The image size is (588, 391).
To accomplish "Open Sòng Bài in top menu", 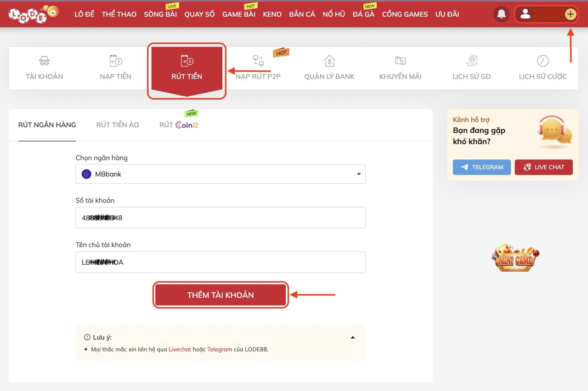I will [x=160, y=14].
